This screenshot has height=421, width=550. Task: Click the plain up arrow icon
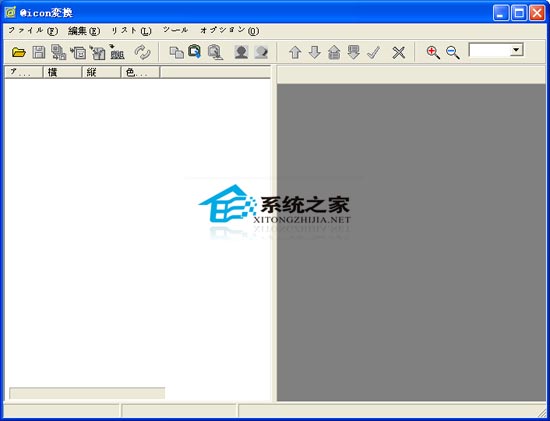tap(295, 53)
